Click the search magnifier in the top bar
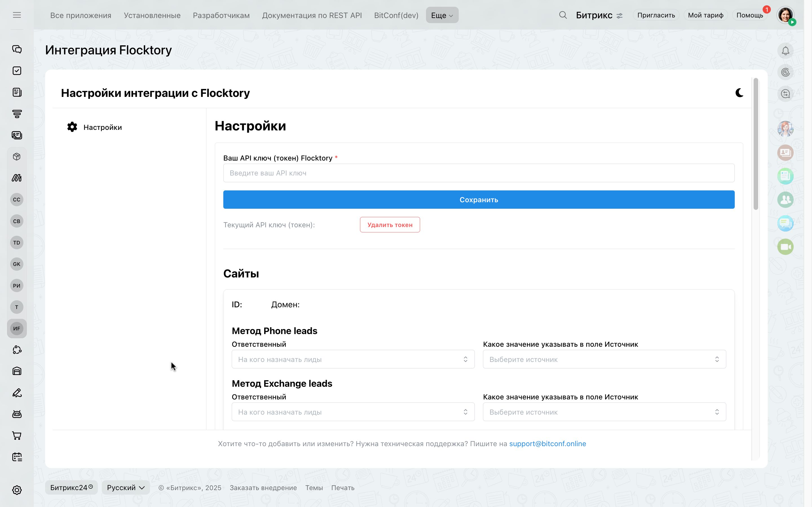The width and height of the screenshot is (812, 507). pyautogui.click(x=563, y=15)
